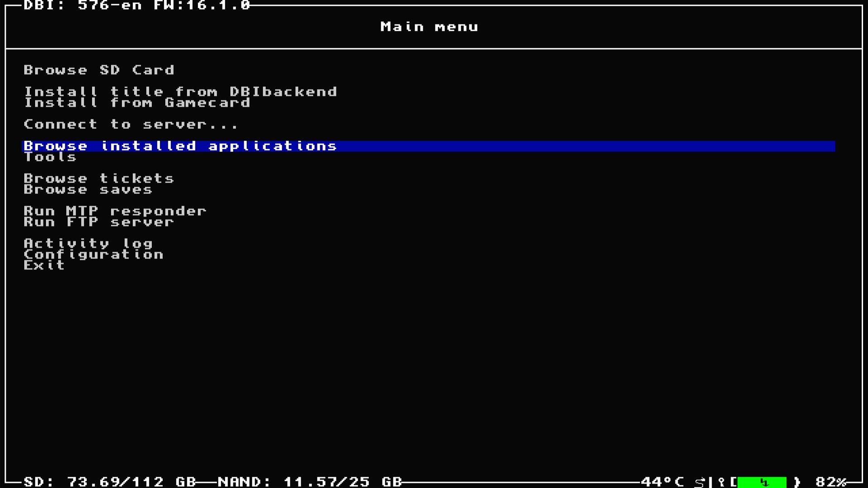Open Connect to server option
Screen dimensions: 868x488
131,124
